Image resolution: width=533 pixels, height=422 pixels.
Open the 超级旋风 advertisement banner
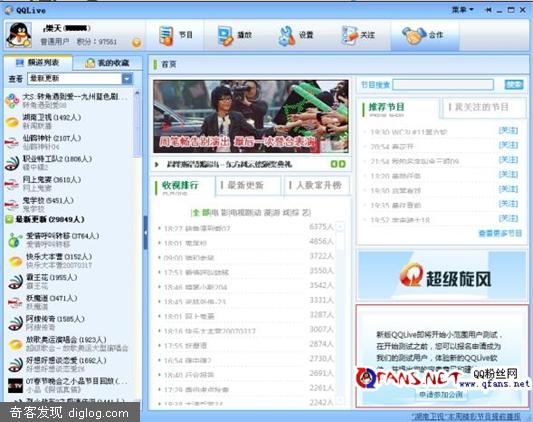click(442, 276)
